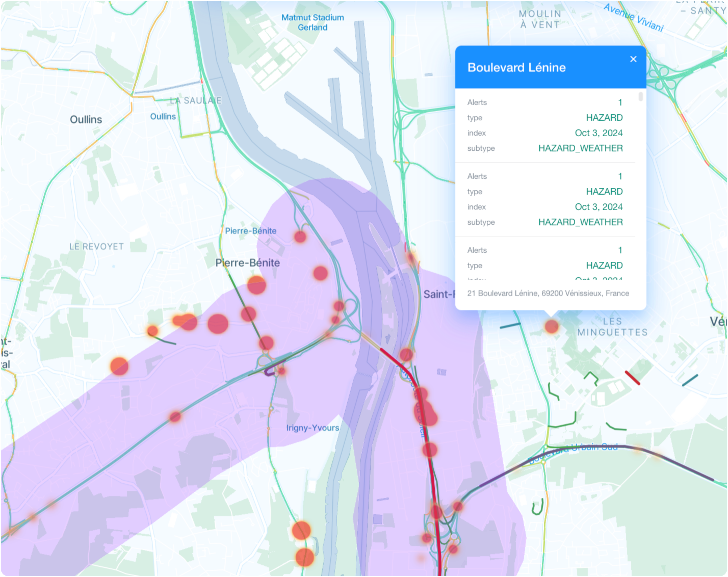This screenshot has height=577, width=728.
Task: Click the LE REVOYET district label
Action: tap(96, 246)
